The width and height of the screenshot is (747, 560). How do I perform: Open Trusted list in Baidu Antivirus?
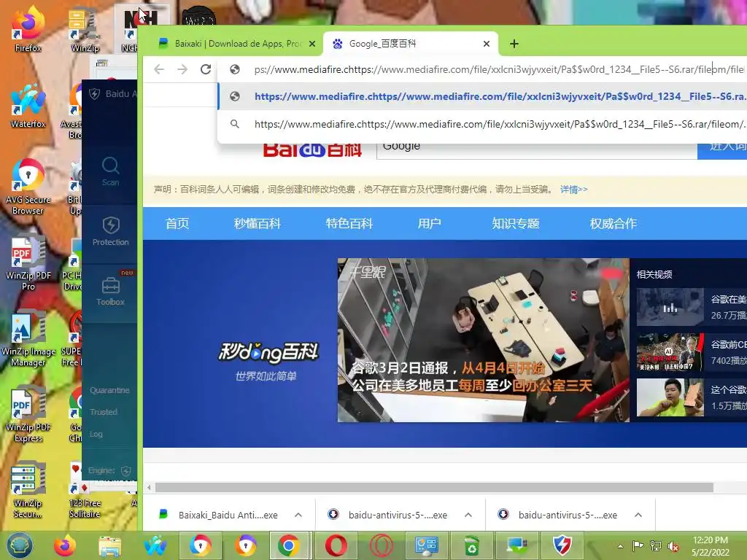tap(104, 412)
